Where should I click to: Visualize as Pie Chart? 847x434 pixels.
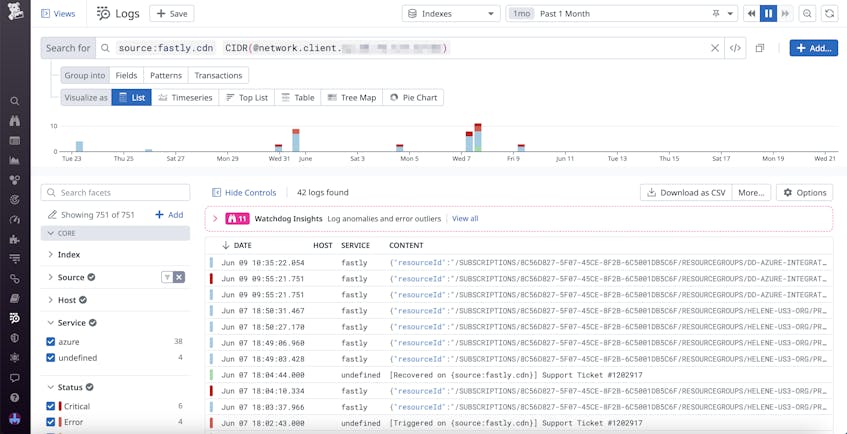pyautogui.click(x=413, y=98)
